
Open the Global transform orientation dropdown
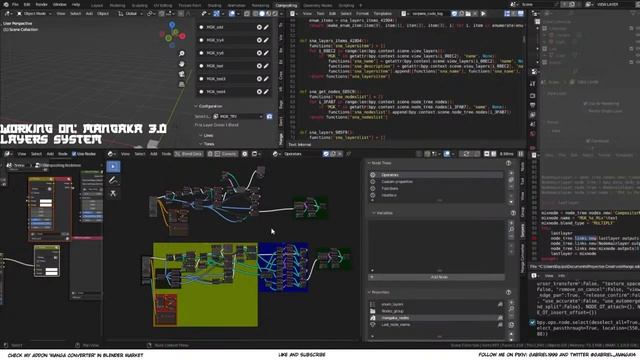pyautogui.click(x=131, y=13)
